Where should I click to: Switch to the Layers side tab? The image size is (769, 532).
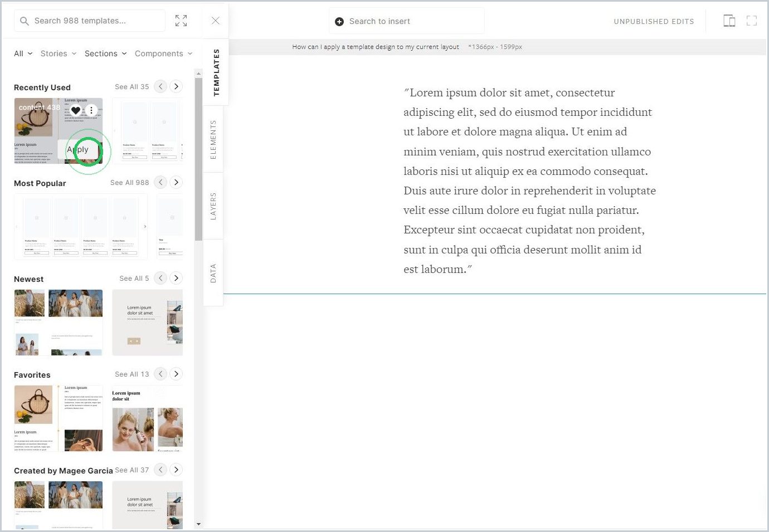[x=213, y=206]
